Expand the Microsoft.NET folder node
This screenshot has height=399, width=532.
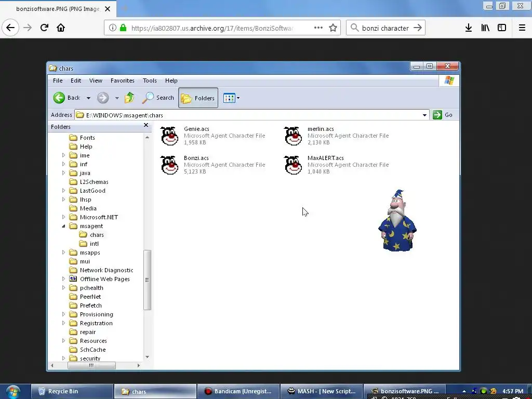(x=63, y=217)
